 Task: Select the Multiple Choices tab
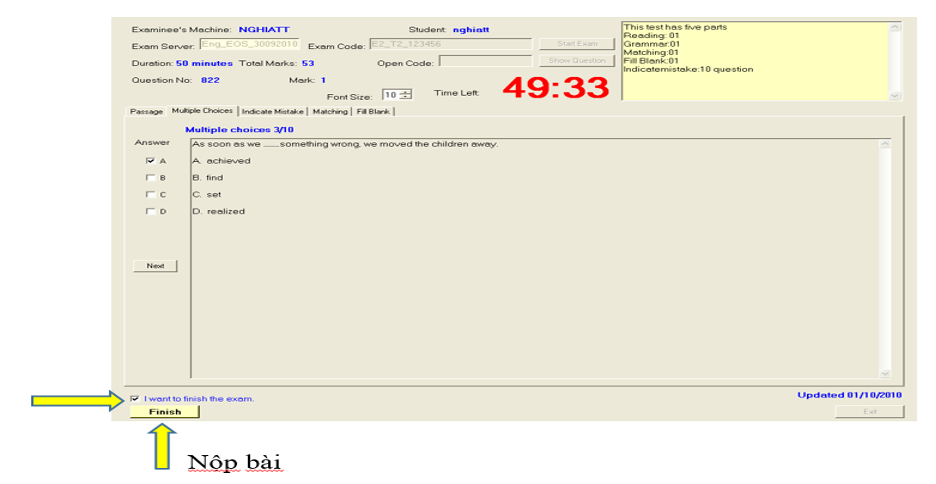[x=202, y=111]
